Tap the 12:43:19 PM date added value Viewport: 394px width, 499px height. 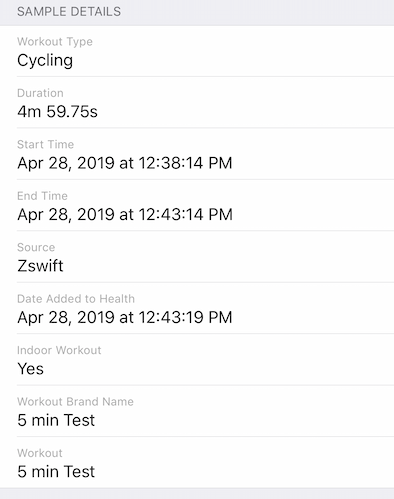pyautogui.click(x=185, y=317)
